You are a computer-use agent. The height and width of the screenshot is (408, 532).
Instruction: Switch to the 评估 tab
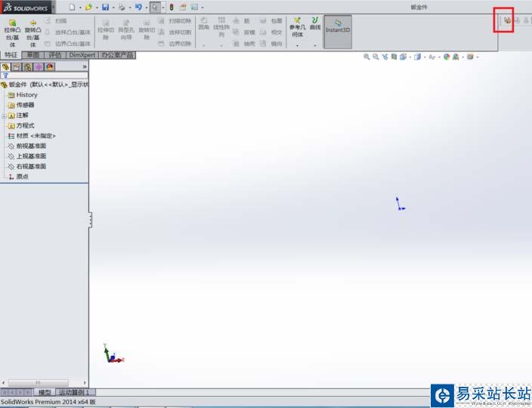[x=55, y=55]
